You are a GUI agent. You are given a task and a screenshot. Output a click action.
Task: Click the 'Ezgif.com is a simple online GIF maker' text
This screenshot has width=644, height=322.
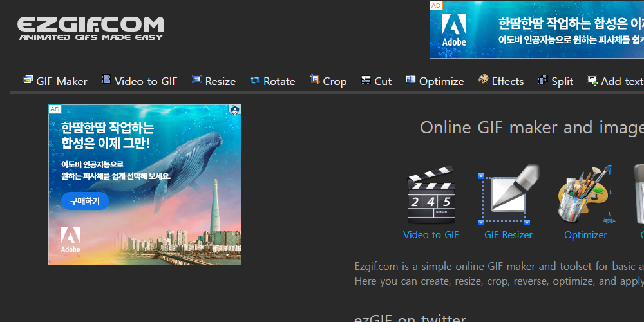click(499, 266)
